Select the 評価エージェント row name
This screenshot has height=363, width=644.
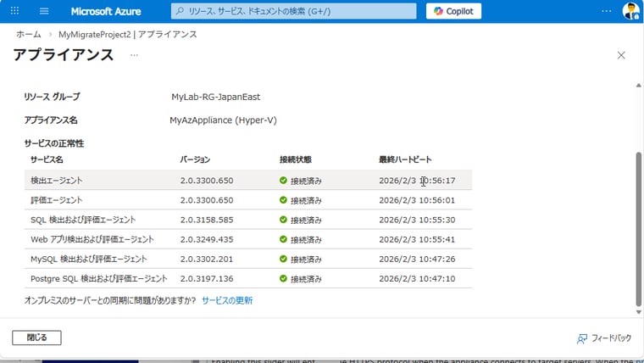(x=56, y=200)
